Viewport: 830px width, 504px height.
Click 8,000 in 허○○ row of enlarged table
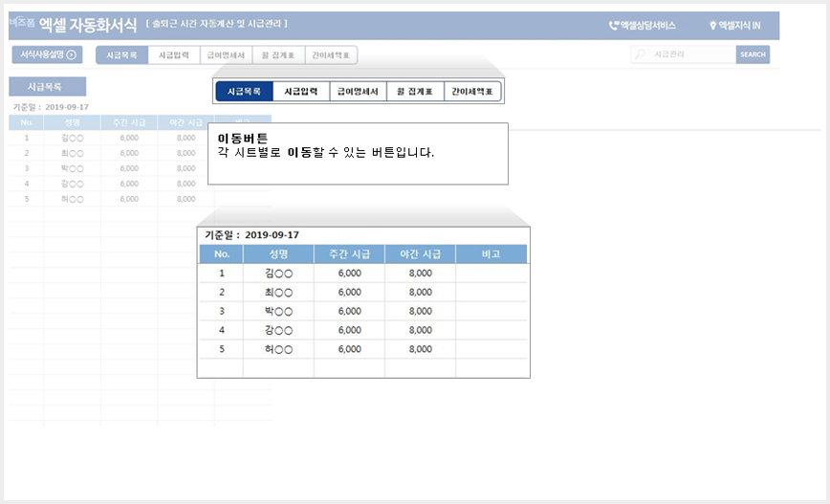coord(421,349)
